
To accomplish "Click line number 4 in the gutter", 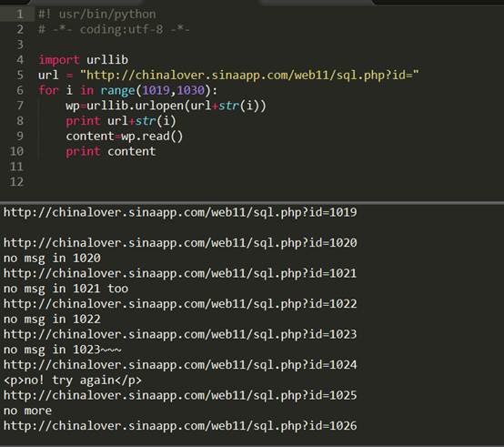I will (x=20, y=60).
